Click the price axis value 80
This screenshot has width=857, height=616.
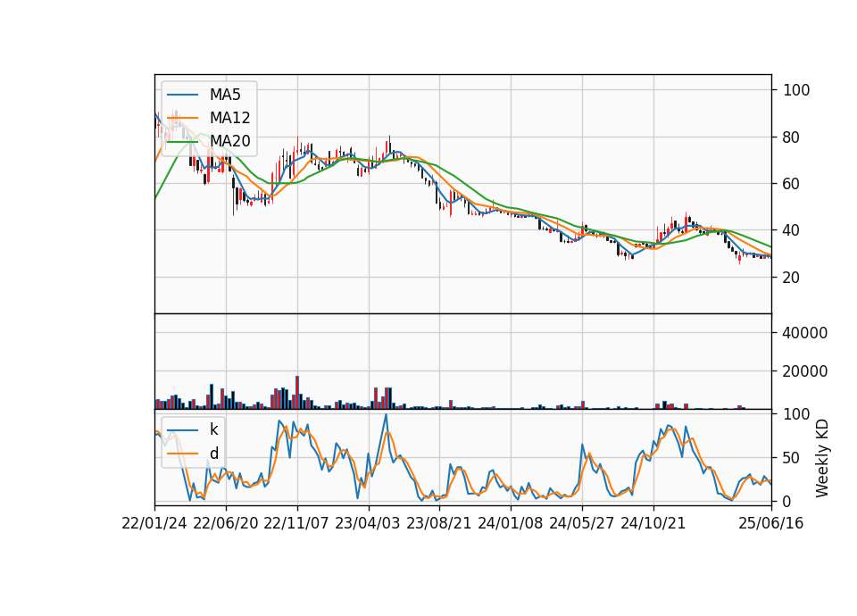(791, 137)
